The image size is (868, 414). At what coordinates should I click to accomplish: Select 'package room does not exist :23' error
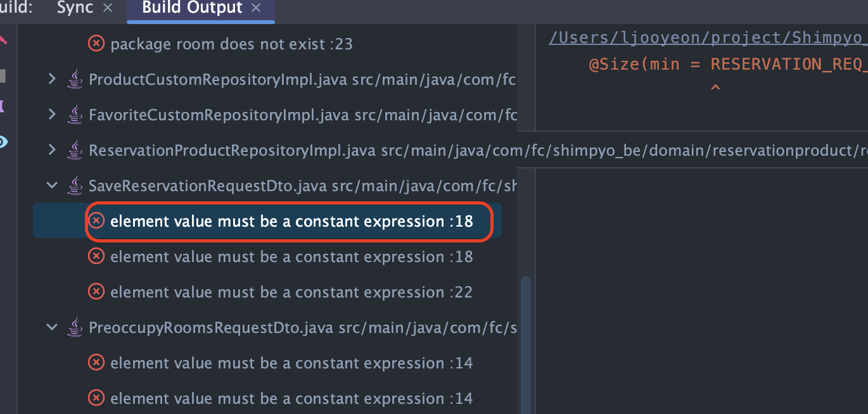[x=231, y=44]
